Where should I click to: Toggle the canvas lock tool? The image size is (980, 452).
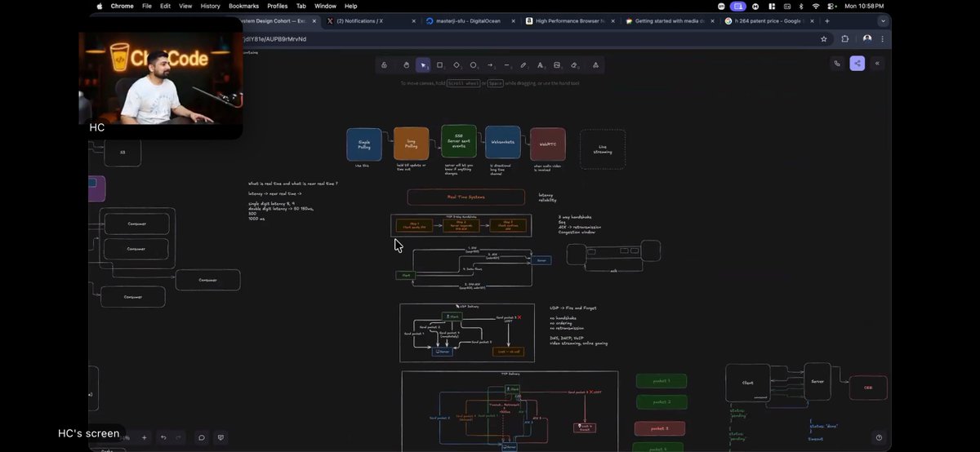click(385, 64)
